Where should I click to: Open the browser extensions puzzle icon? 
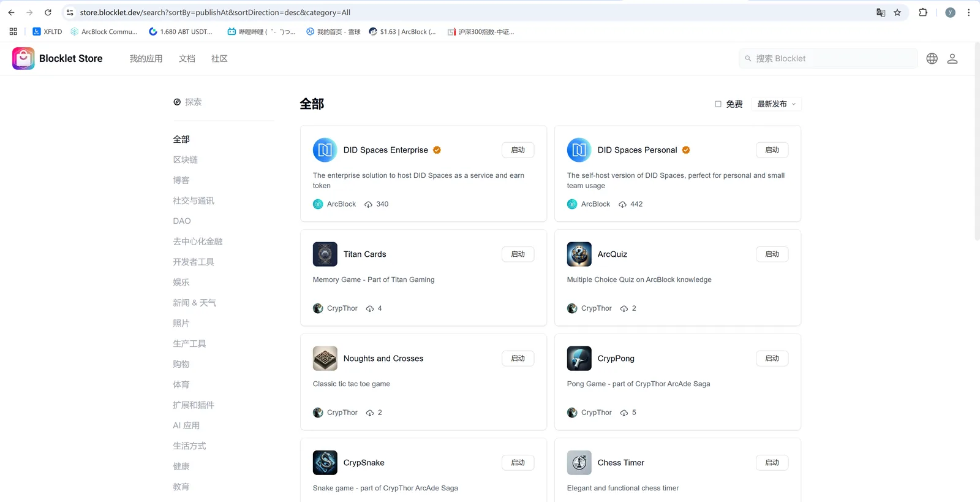(x=923, y=12)
